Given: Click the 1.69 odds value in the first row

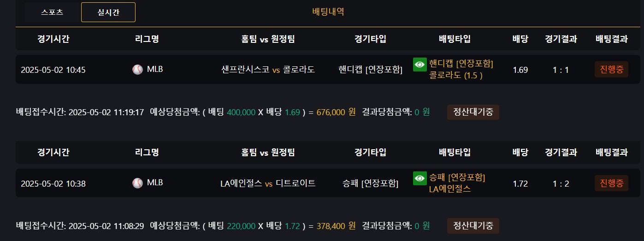Looking at the screenshot, I should [x=520, y=70].
